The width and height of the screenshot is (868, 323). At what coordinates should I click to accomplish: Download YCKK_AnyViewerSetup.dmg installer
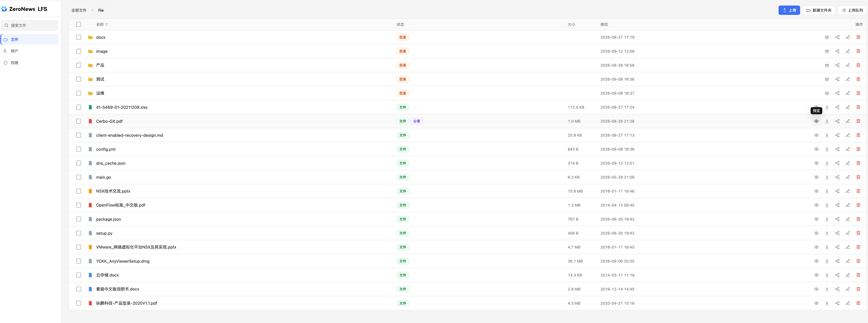pos(827,261)
